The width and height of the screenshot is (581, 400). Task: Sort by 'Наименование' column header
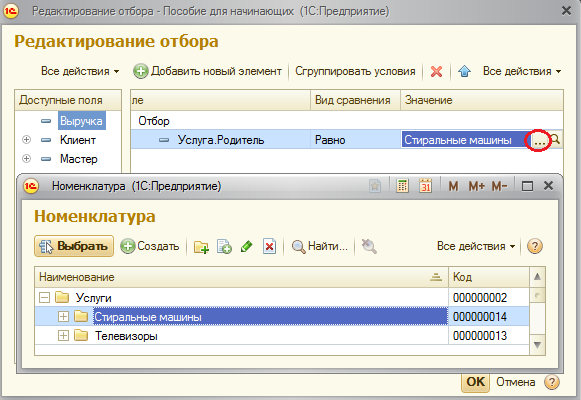[x=241, y=277]
